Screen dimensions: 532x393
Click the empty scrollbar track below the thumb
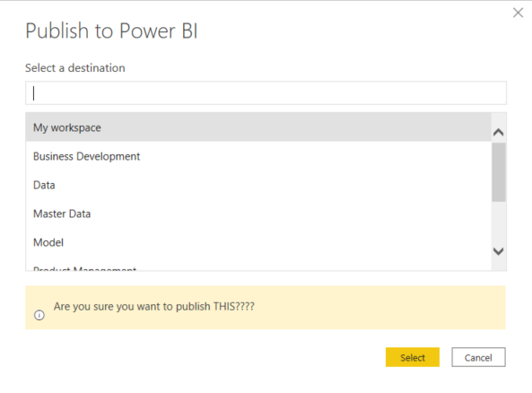(x=499, y=223)
